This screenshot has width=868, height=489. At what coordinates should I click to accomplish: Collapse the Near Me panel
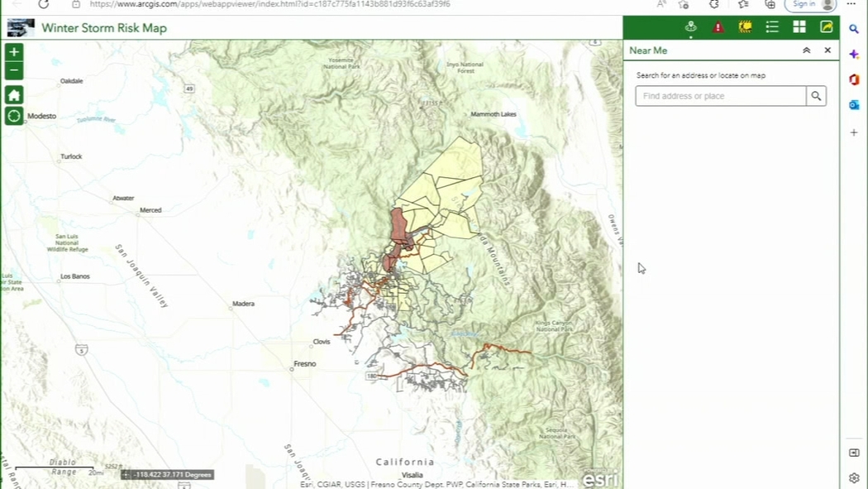coord(807,50)
